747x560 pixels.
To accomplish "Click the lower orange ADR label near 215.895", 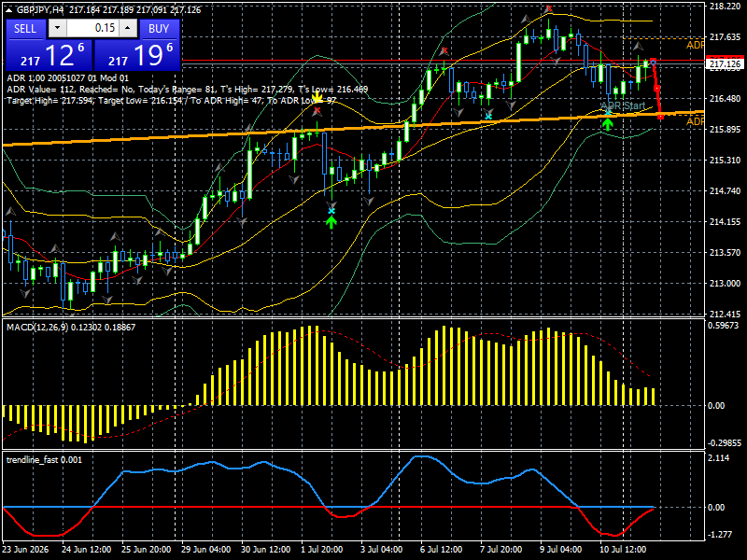I will click(x=695, y=121).
